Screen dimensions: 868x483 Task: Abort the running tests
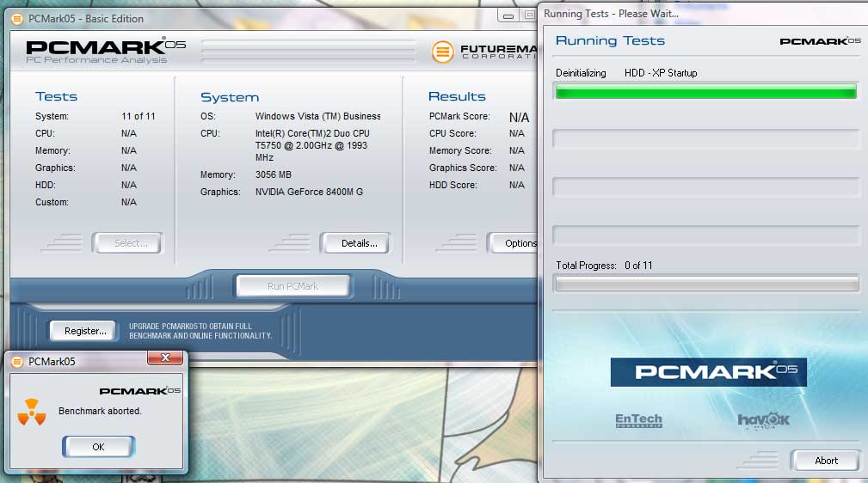coord(826,461)
